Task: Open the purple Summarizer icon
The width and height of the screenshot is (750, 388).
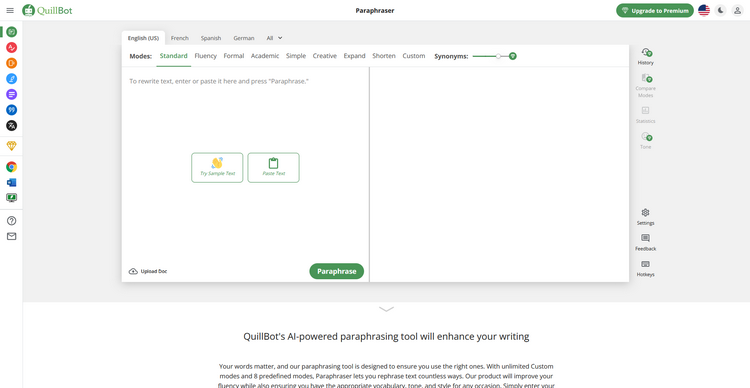Action: point(11,94)
